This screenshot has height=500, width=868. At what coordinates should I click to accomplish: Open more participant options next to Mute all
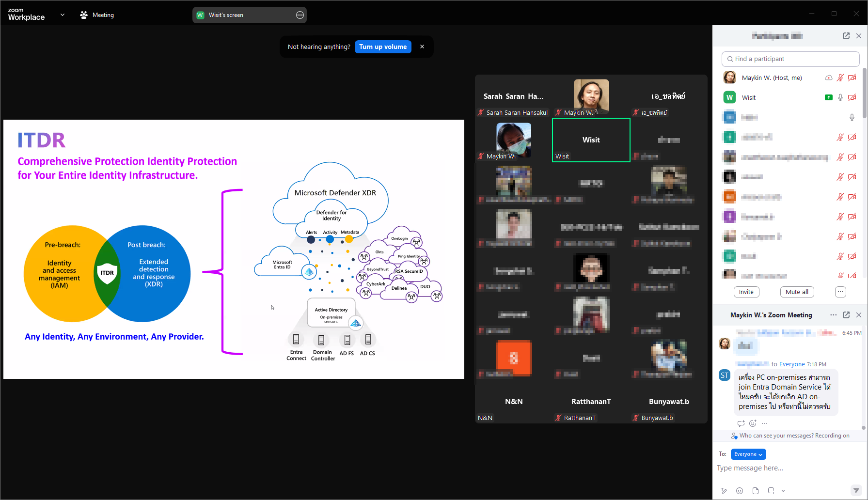[840, 292]
